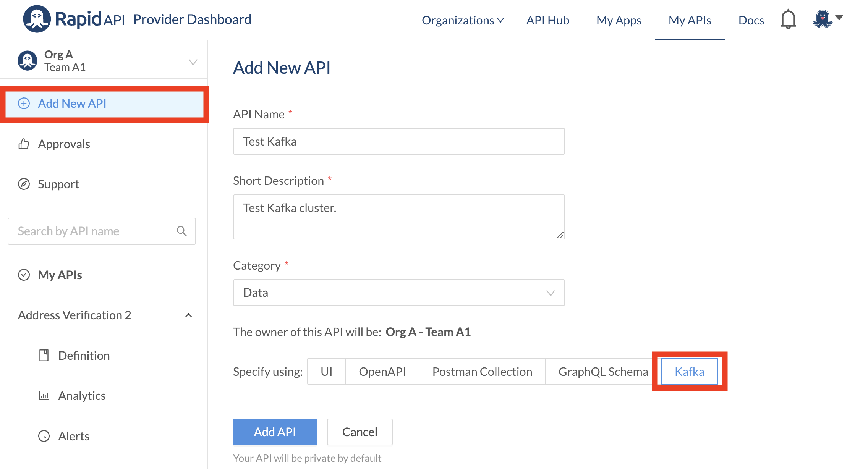The height and width of the screenshot is (469, 868).
Task: Click the Approvals thumbs-up icon
Action: [x=24, y=144]
